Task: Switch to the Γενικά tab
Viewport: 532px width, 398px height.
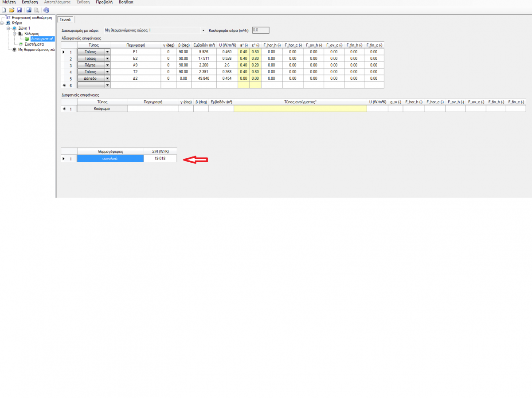Action: [x=66, y=20]
